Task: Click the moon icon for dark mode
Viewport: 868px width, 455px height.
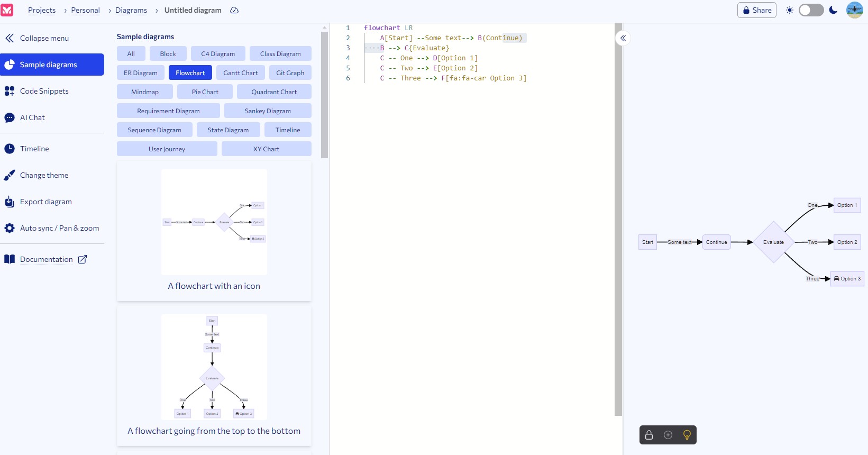Action: click(833, 10)
